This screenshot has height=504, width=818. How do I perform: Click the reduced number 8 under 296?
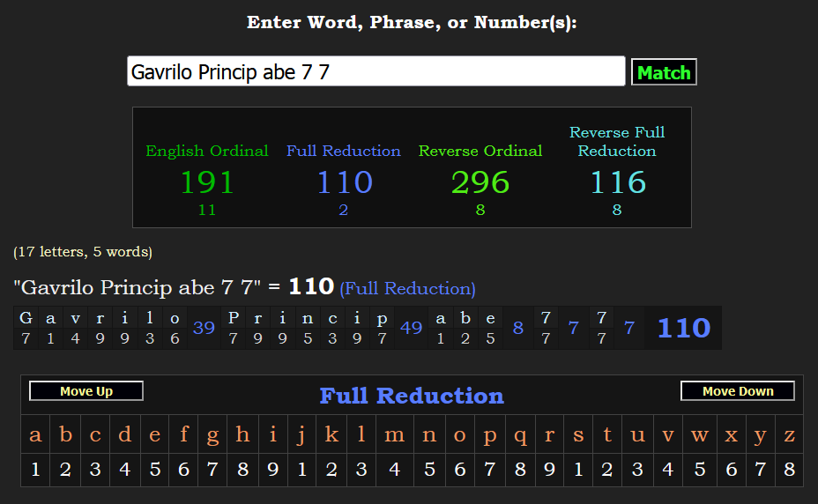[480, 210]
